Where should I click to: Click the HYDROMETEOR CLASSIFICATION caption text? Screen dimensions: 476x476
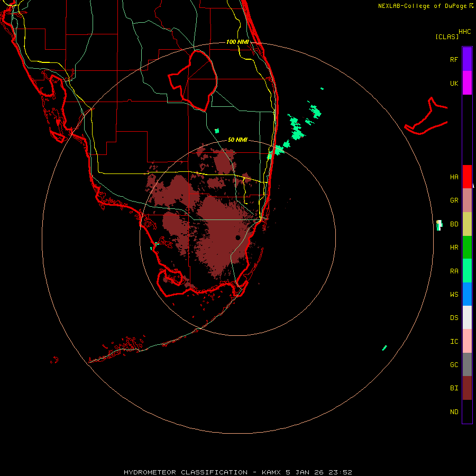186,472
